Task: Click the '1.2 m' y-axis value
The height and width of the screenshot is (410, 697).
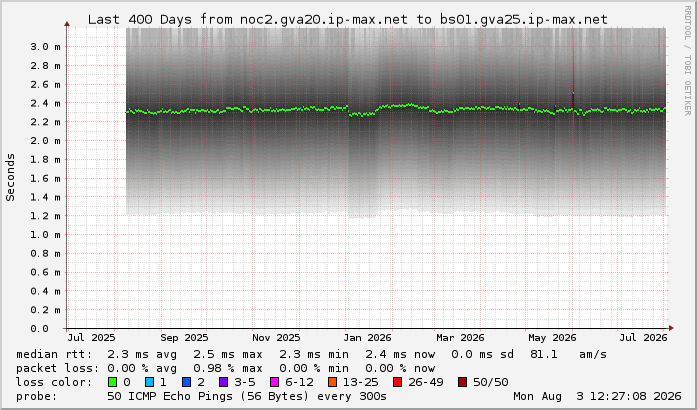Action: click(x=45, y=216)
